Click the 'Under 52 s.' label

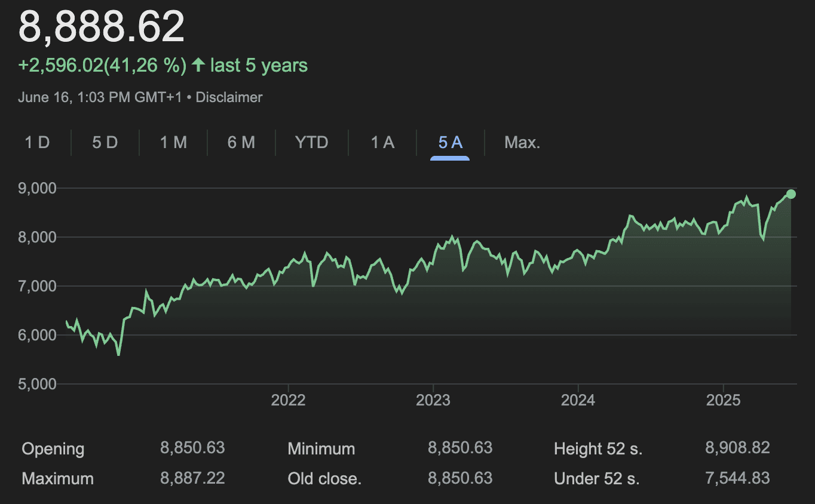[596, 479]
